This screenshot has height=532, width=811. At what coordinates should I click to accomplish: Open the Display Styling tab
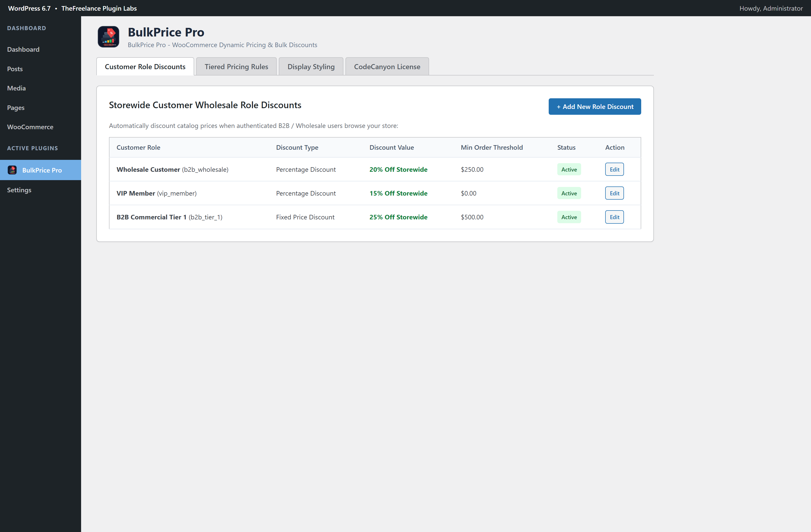(x=311, y=66)
